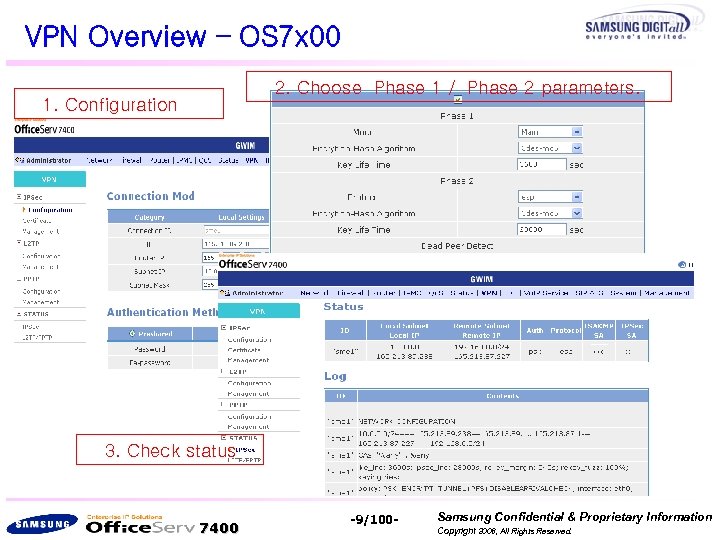Screen dimensions: 720x540
Task: Select Configuration under PPTP in configuration sidebar
Action: tap(41, 291)
